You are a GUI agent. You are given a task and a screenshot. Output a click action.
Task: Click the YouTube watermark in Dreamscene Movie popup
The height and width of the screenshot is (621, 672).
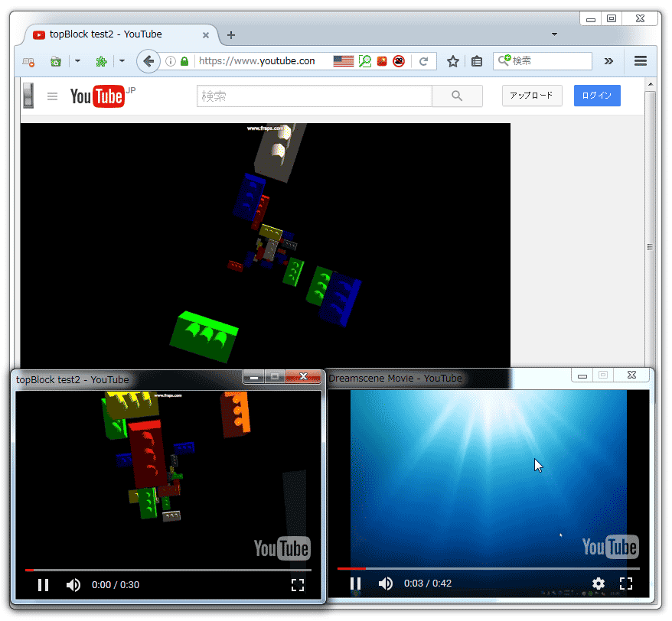click(610, 547)
